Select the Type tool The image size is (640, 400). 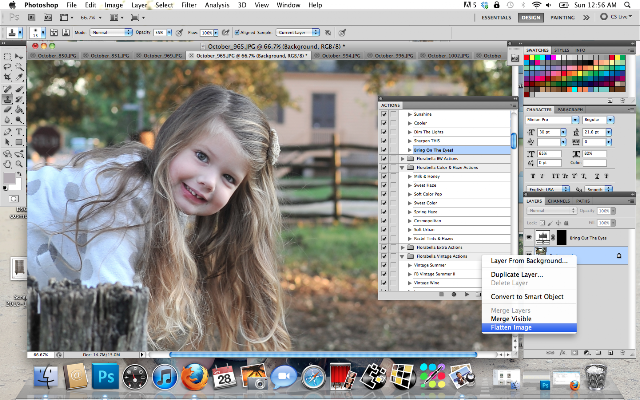tap(20, 129)
